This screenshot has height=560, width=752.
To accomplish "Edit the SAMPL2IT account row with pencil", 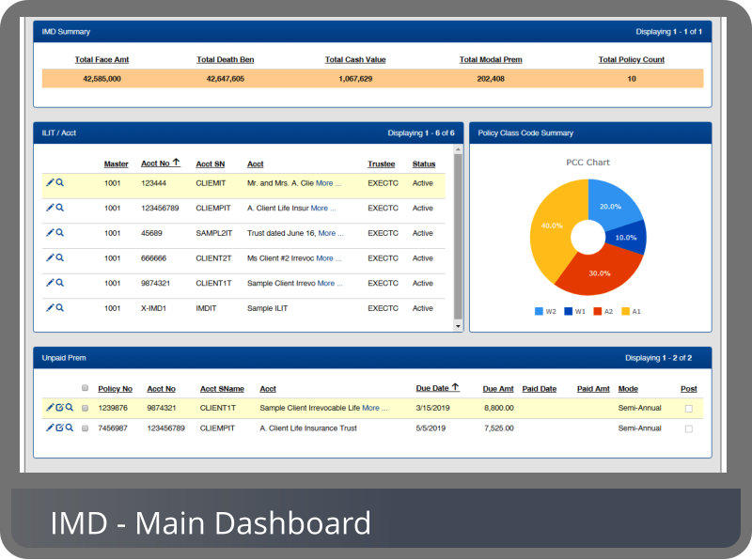I will coord(50,233).
